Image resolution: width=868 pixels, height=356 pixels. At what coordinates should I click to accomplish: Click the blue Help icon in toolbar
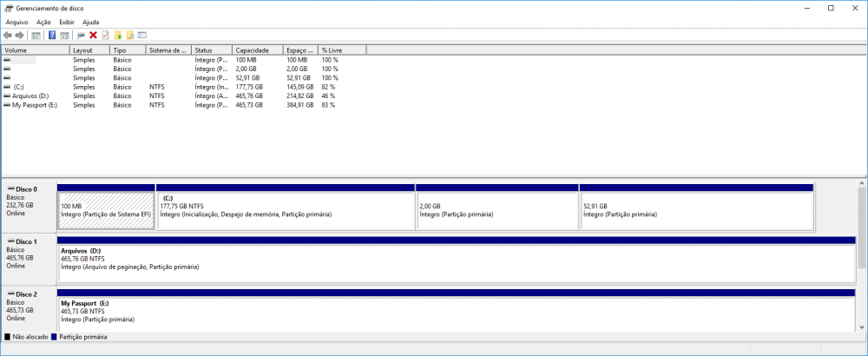click(52, 36)
